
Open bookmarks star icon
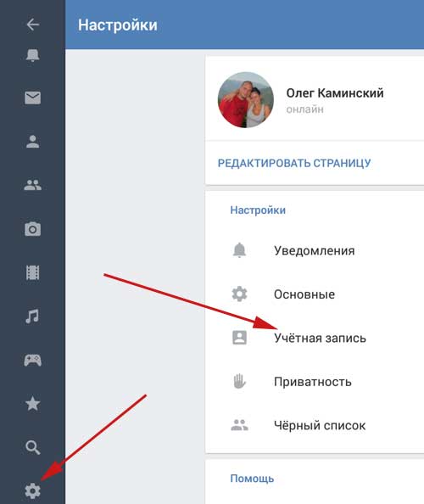(33, 404)
